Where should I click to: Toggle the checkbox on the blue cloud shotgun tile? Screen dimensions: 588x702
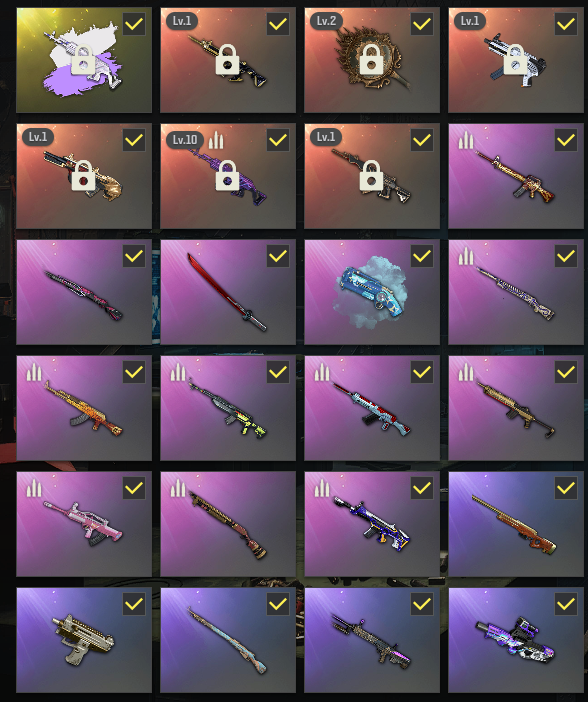422,256
